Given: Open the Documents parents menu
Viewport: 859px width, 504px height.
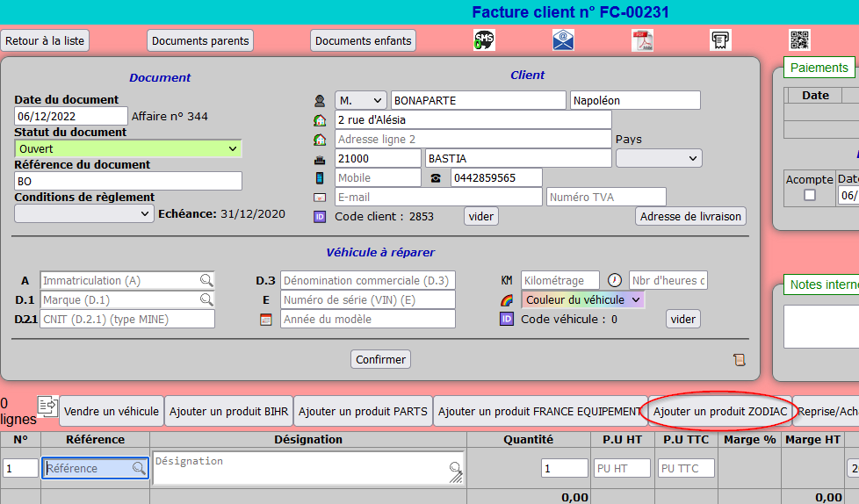Looking at the screenshot, I should tap(200, 41).
